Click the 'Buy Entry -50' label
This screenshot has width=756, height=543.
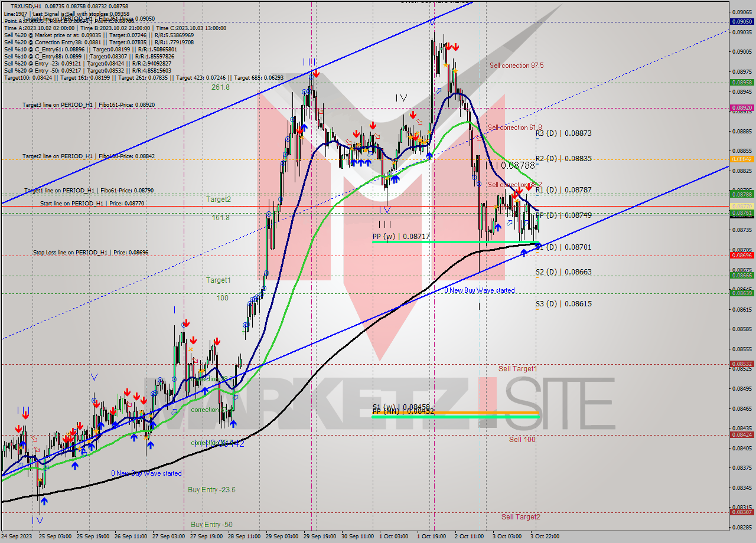pos(211,525)
